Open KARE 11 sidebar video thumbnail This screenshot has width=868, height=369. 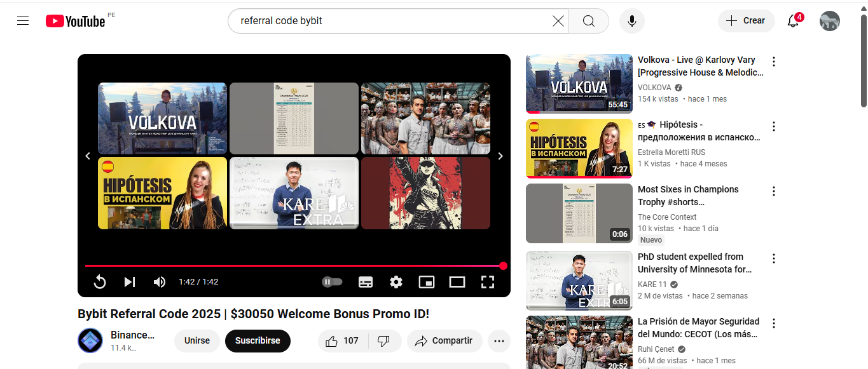point(579,281)
